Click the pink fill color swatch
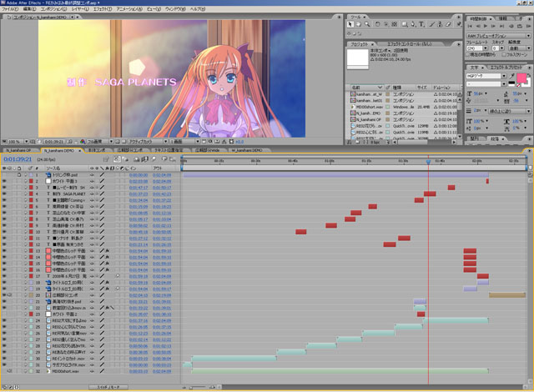The width and height of the screenshot is (534, 392). (x=521, y=78)
